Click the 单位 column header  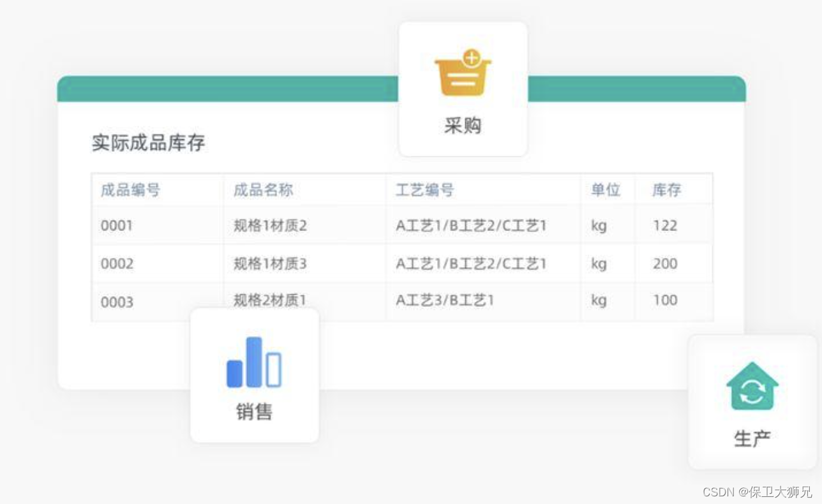coord(606,190)
